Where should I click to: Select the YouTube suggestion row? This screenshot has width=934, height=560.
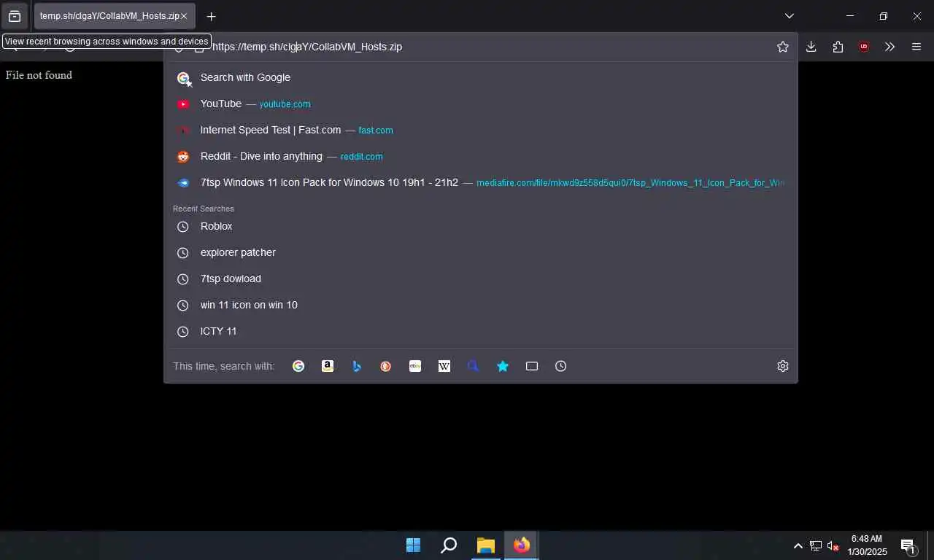(481, 104)
